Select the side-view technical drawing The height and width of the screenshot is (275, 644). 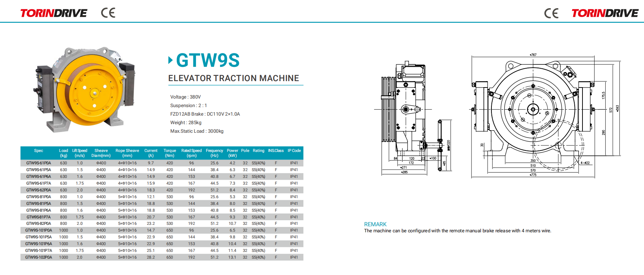[x=413, y=117]
